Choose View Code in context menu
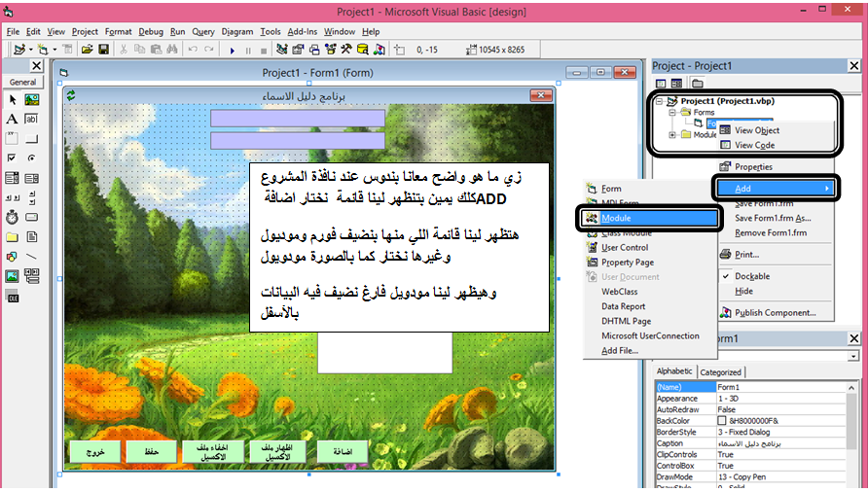 coord(754,145)
